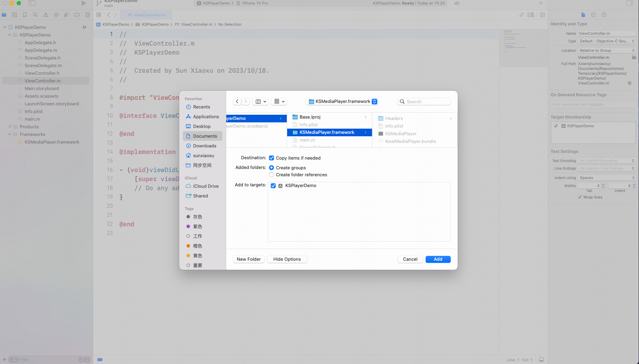The height and width of the screenshot is (364, 639).
Task: Open the Report navigator icon
Action: (87, 15)
